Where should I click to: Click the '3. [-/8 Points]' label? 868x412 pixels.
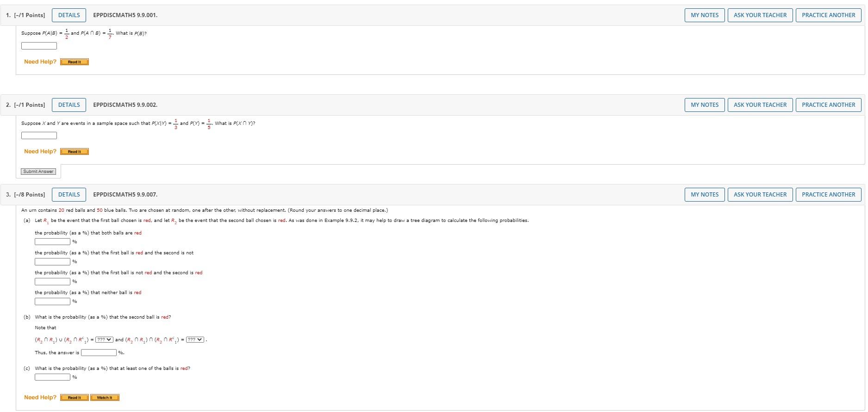coord(25,195)
